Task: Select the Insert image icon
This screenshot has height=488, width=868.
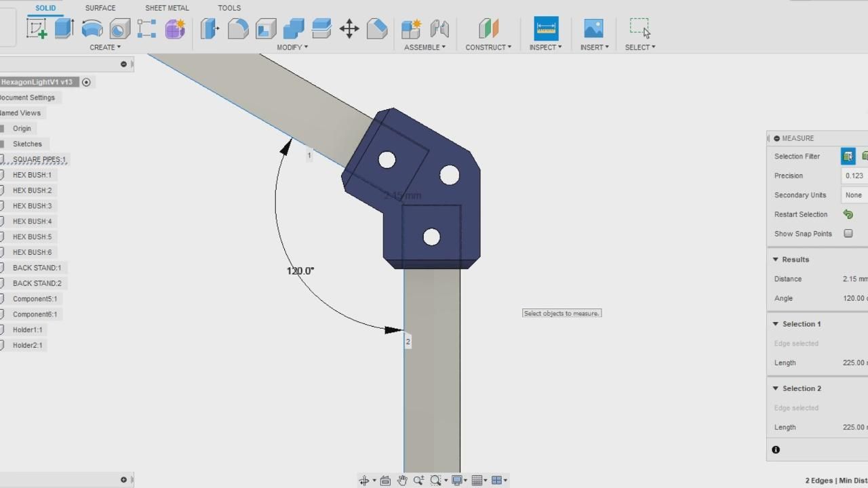Action: pyautogui.click(x=593, y=28)
